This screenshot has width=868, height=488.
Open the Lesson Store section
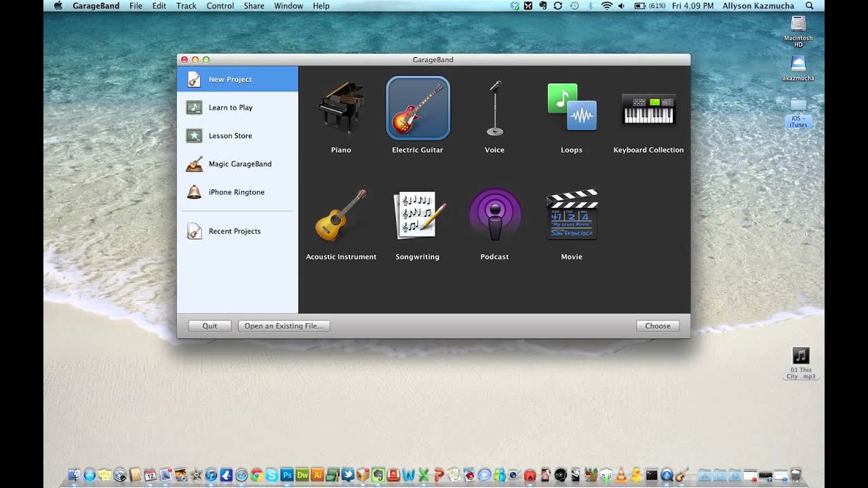click(237, 136)
